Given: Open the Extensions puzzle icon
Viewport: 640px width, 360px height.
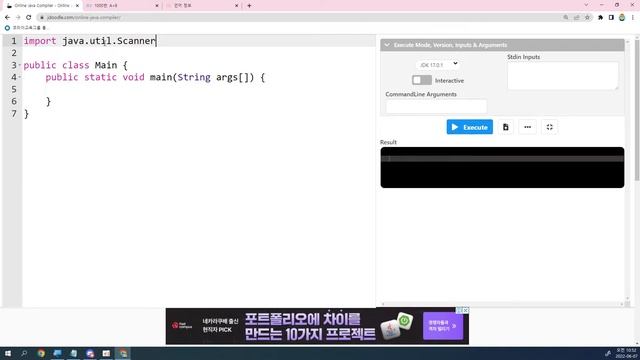Looking at the screenshot, I should click(x=600, y=18).
